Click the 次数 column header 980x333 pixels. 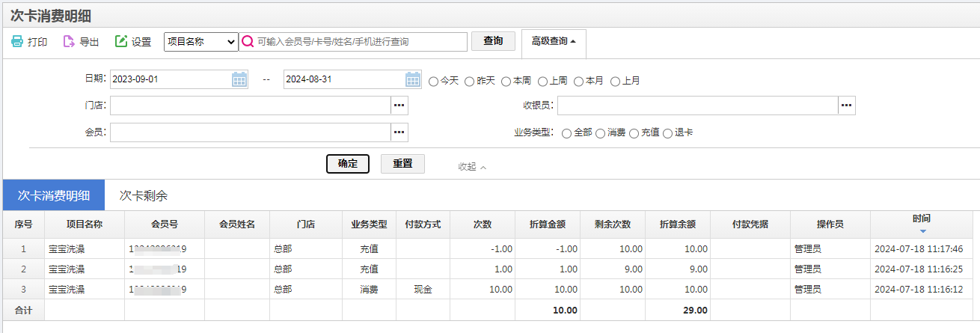click(483, 224)
